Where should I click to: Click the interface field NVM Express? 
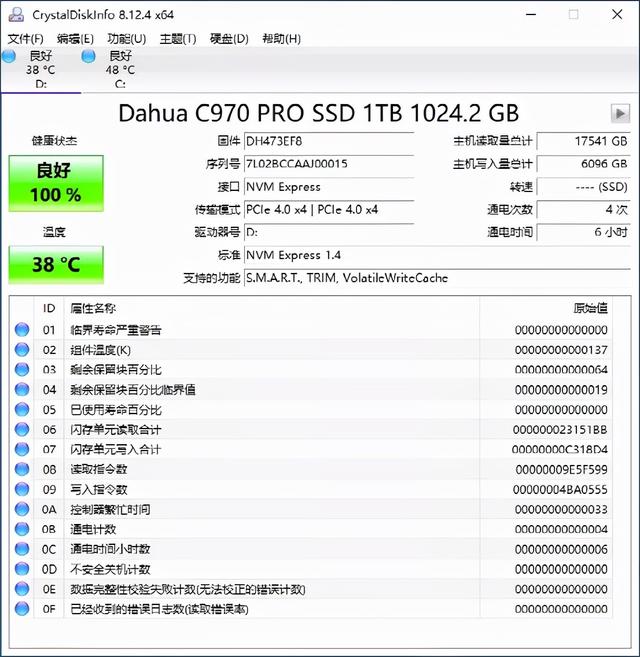tap(329, 187)
